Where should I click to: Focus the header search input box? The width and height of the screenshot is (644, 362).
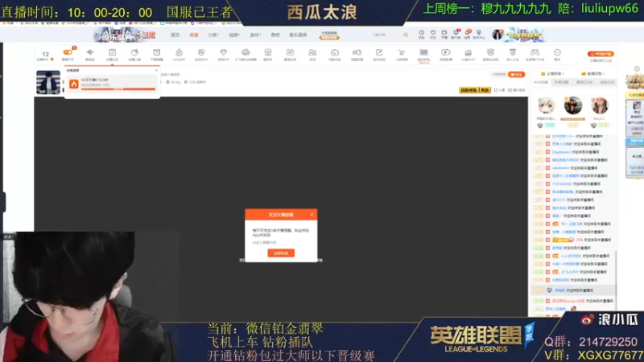pos(386,35)
